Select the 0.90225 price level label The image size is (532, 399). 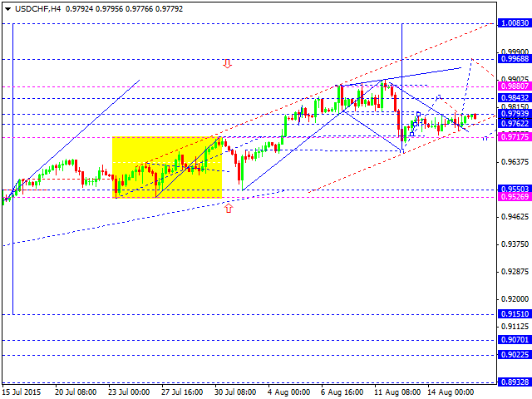(514, 354)
